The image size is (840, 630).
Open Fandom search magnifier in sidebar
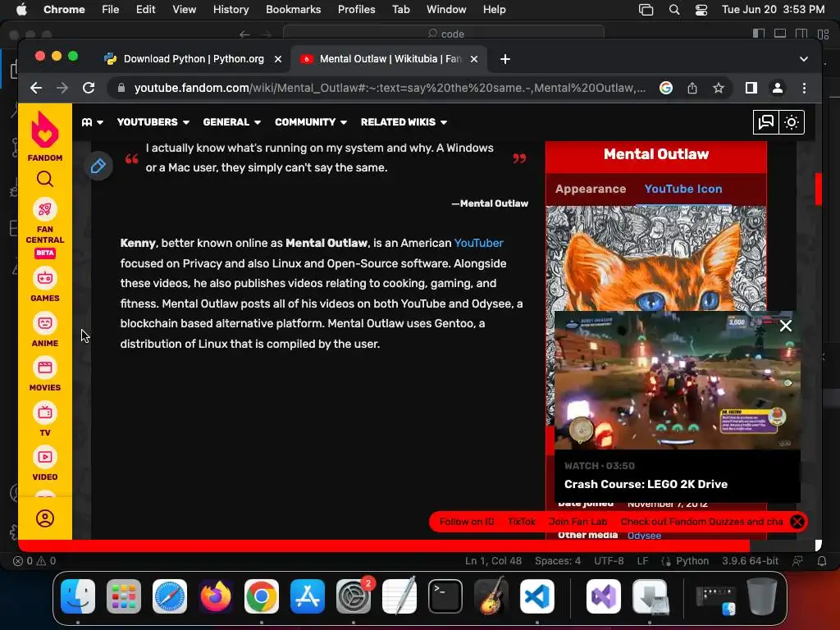[45, 179]
